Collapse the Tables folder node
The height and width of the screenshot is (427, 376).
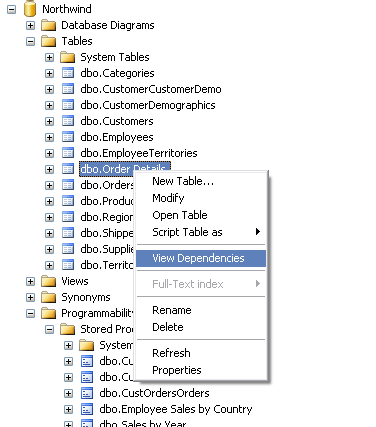[30, 41]
